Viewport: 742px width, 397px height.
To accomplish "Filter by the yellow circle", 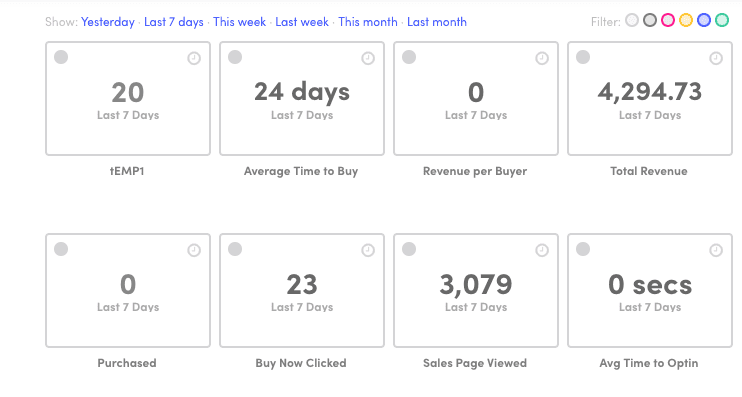I will pos(686,20).
